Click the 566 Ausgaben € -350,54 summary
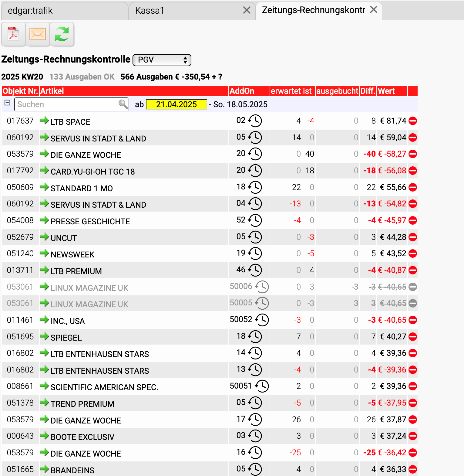The image size is (464, 476). point(171,77)
